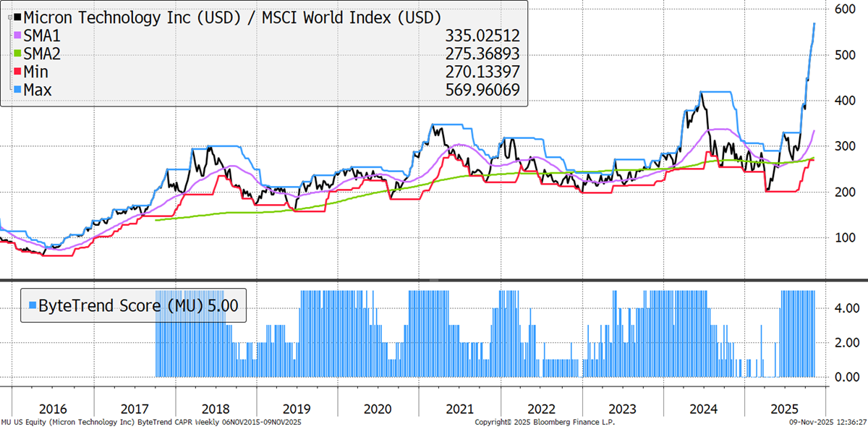Click the red Min legend swatch
Image resolution: width=868 pixels, height=427 pixels.
tap(18, 72)
